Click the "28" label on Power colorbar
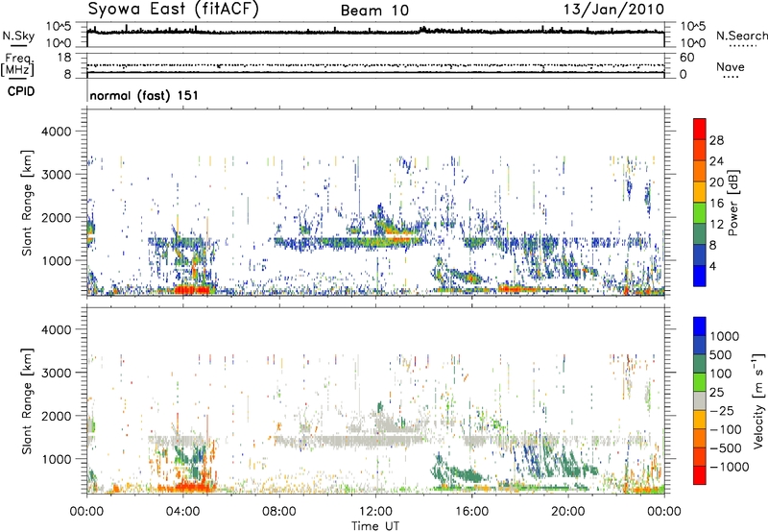Screen dimensions: 768x532 716,140
